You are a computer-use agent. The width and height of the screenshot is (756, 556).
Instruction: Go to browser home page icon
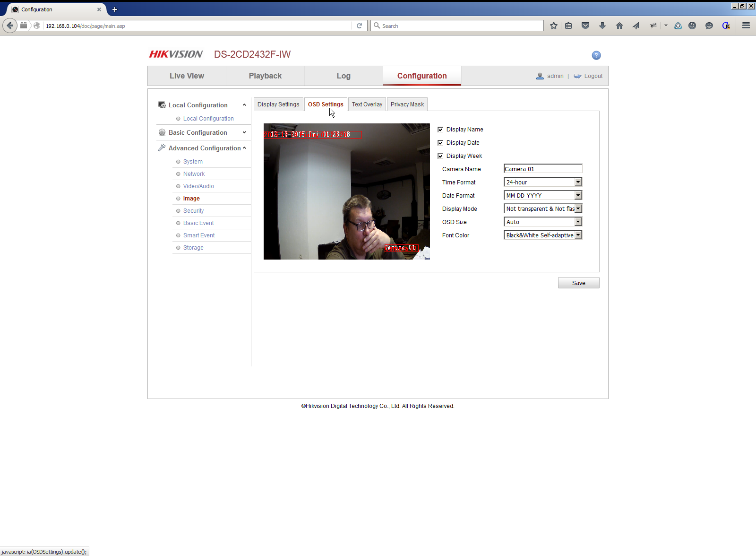click(619, 26)
